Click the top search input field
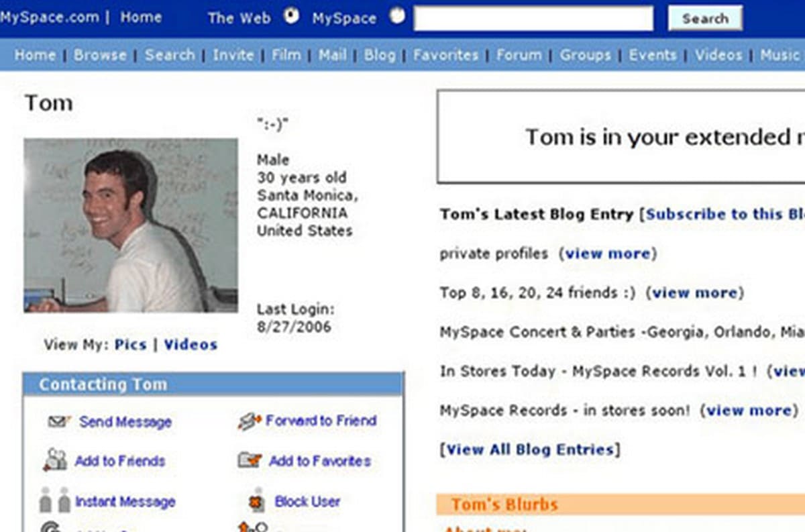 [533, 18]
